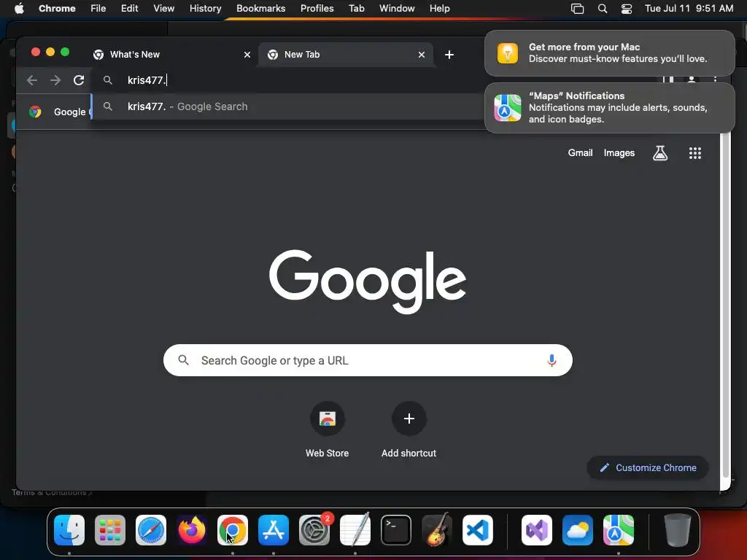Open the View menu

click(x=163, y=9)
